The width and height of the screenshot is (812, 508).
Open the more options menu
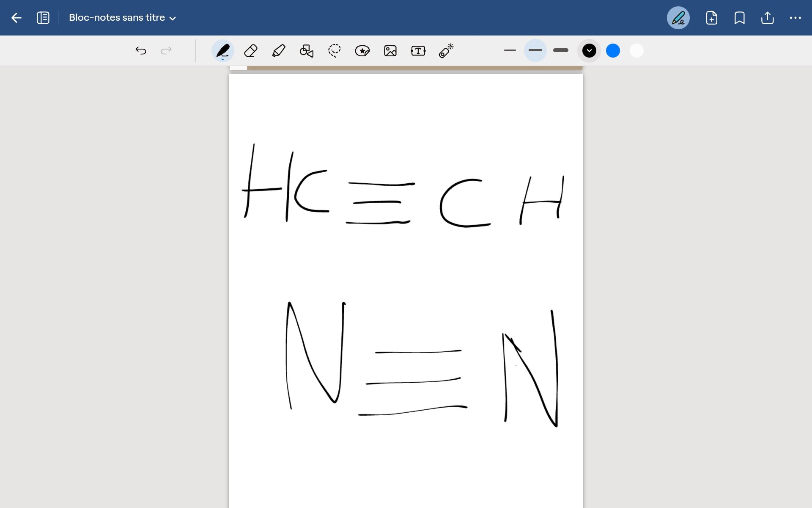coord(795,18)
